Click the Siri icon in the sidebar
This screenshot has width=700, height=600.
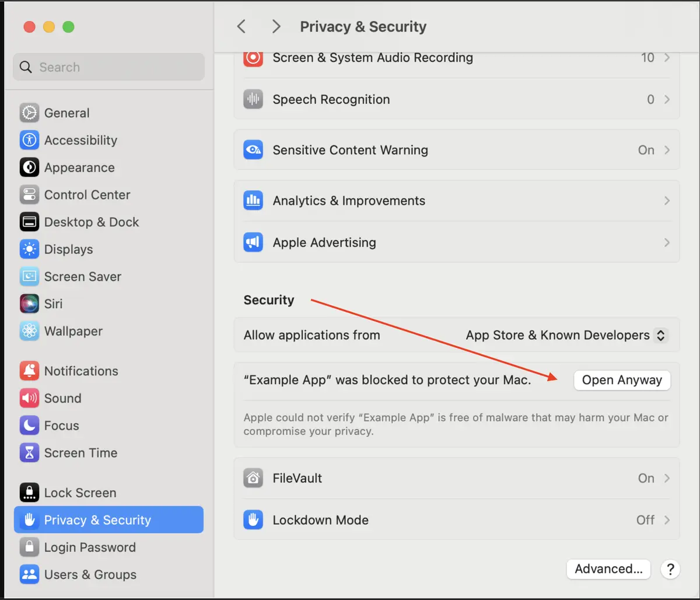(29, 304)
